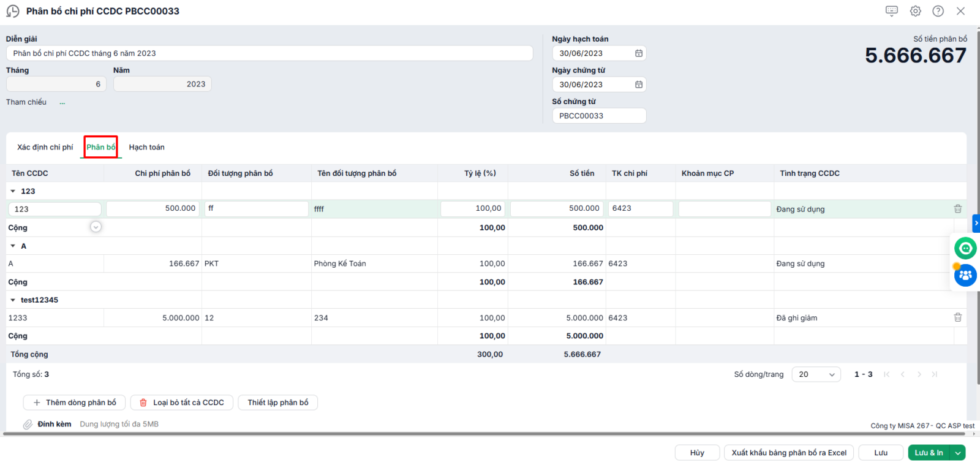Switch to the Xác định chi phí tab
This screenshot has height=462, width=980.
[x=45, y=147]
